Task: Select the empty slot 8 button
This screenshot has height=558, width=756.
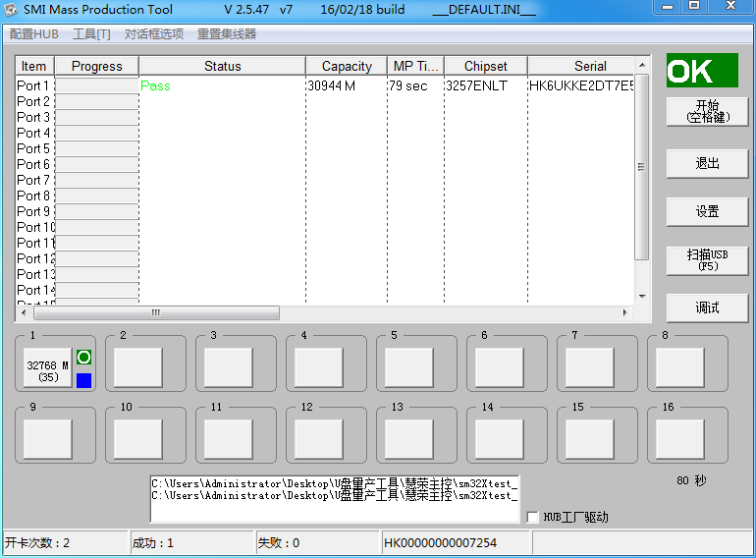Action: [679, 368]
